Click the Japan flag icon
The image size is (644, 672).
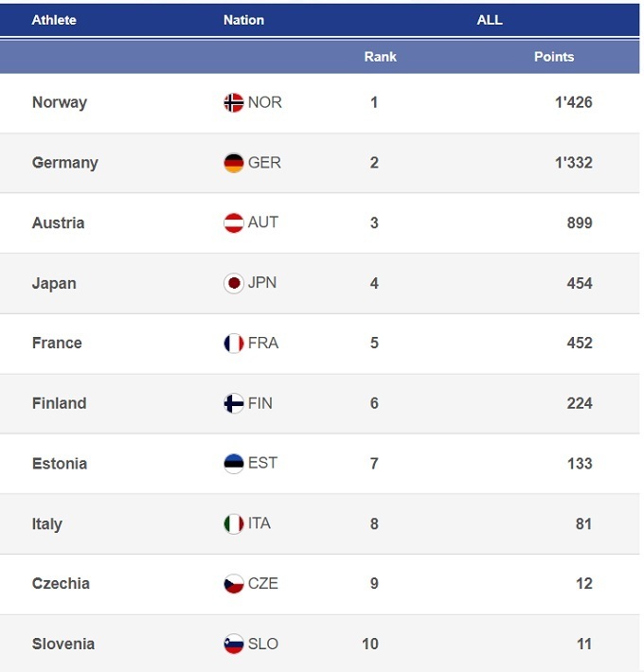[x=234, y=283]
